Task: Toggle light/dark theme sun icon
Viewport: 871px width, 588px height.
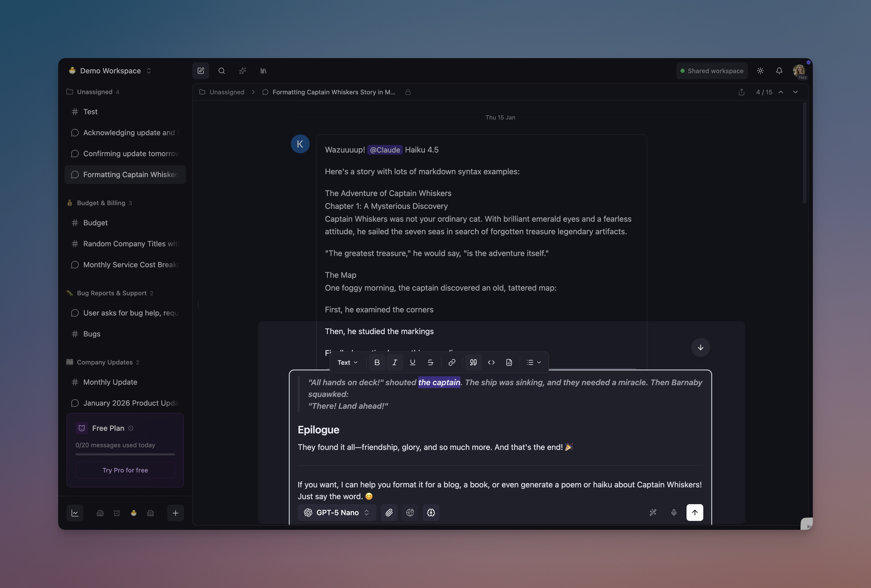Action: [x=760, y=71]
